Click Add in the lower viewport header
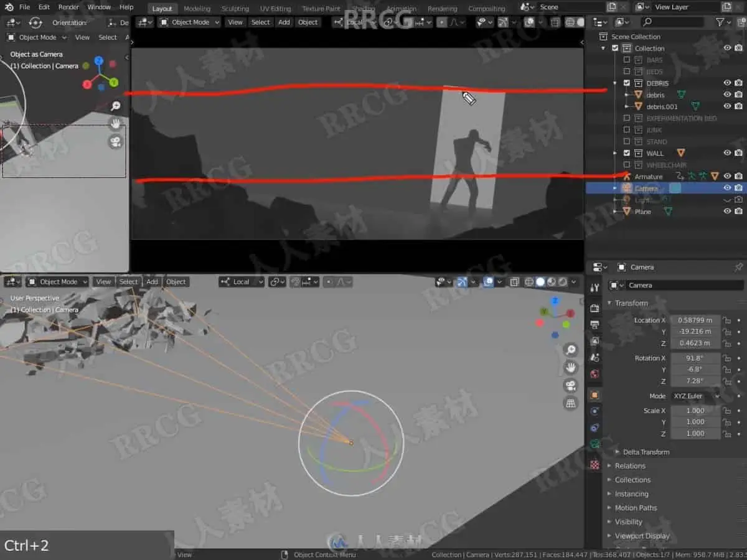747x560 pixels. [152, 282]
